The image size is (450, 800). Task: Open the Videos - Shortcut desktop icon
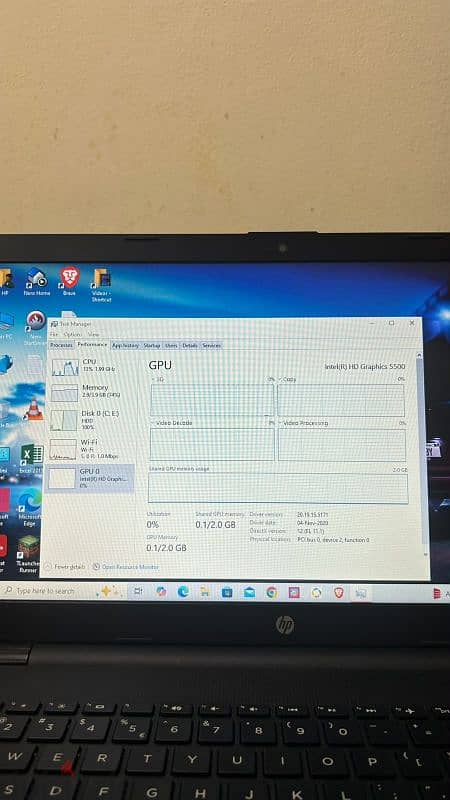[102, 285]
